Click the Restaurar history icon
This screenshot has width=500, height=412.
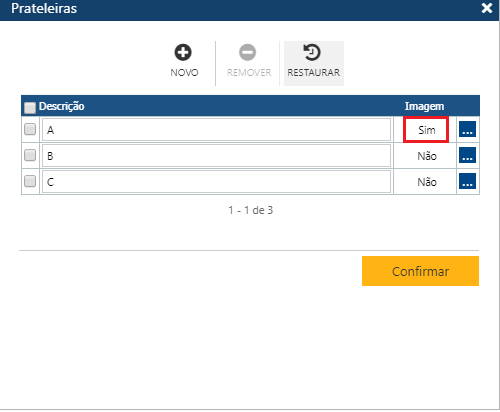[312, 52]
